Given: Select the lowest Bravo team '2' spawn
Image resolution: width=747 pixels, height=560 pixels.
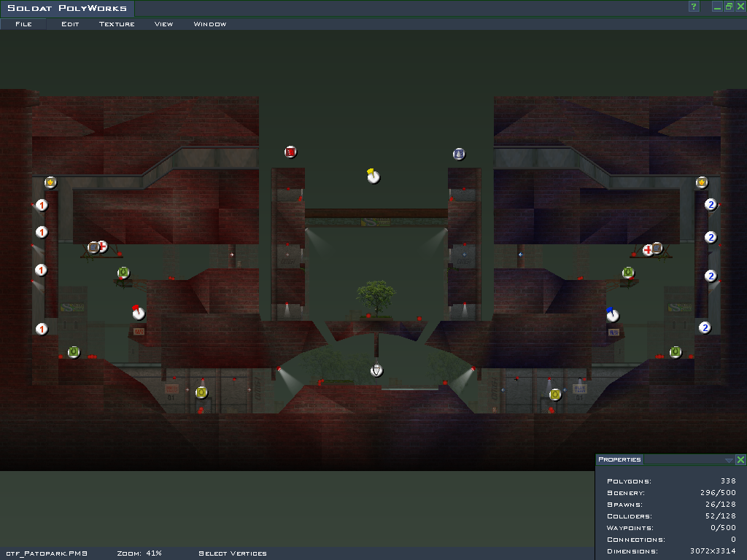Looking at the screenshot, I should 705,327.
